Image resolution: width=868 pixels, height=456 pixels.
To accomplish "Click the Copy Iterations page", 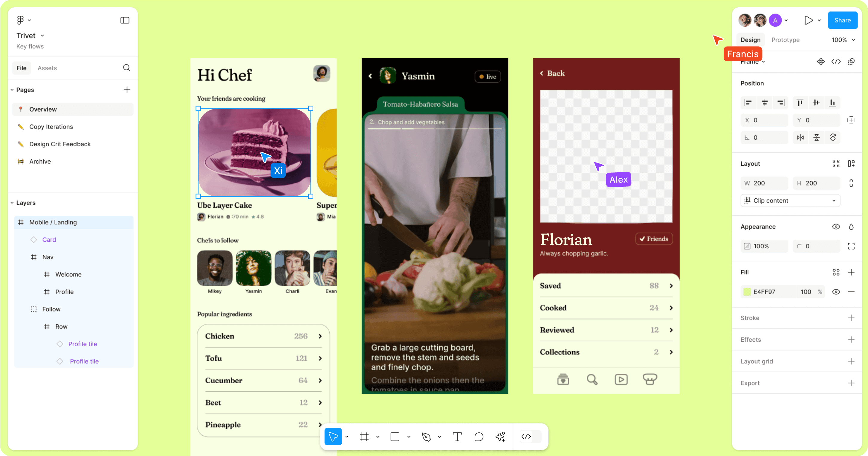I will 51,127.
